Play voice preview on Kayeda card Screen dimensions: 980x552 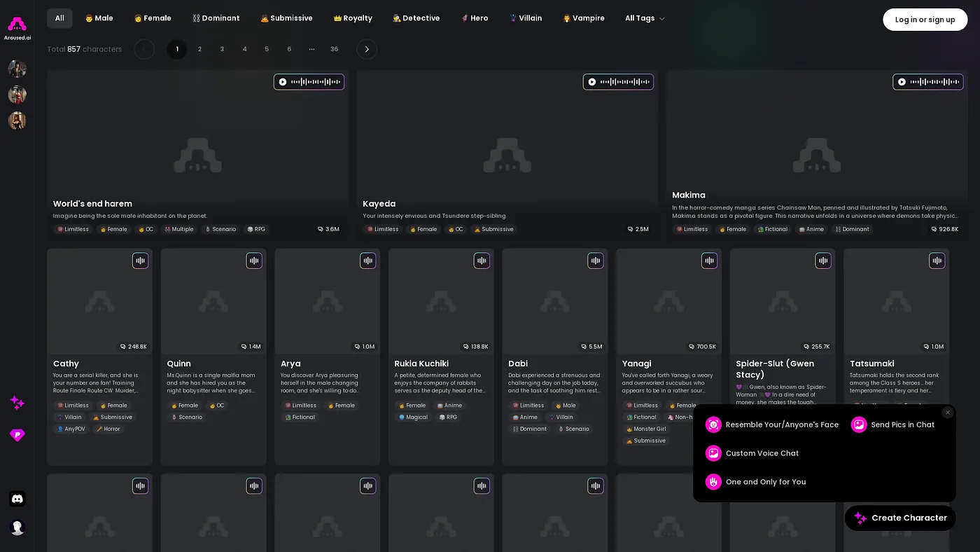[x=618, y=82]
